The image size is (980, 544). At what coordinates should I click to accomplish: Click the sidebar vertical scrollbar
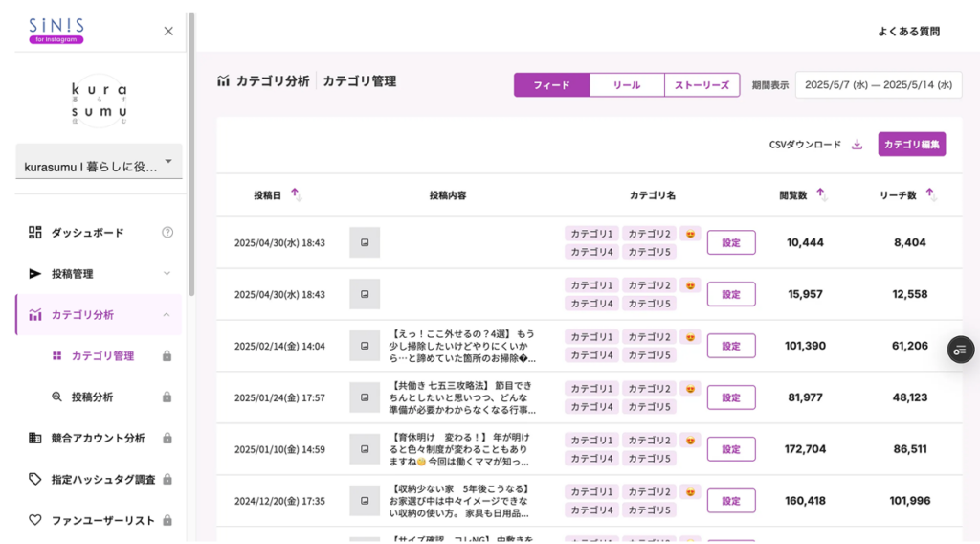[191, 153]
